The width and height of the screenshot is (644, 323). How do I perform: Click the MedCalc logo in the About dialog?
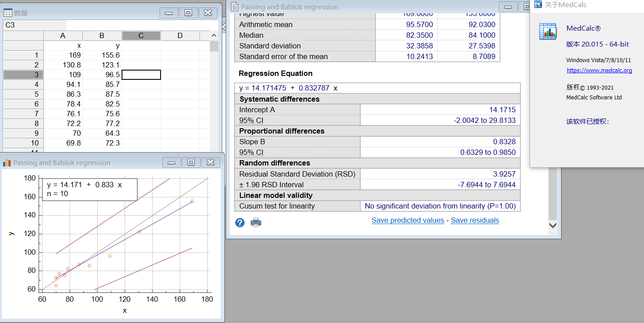548,32
